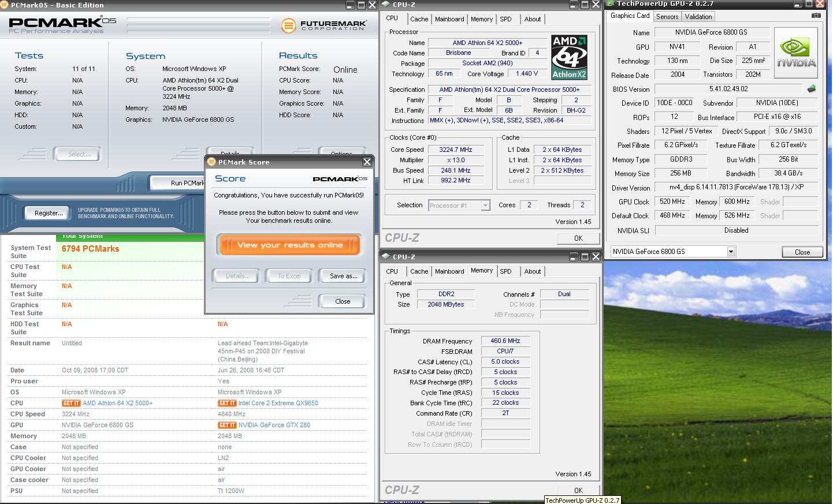
Task: Click GET IT badge beside GeForce GTX 280
Action: (x=227, y=425)
